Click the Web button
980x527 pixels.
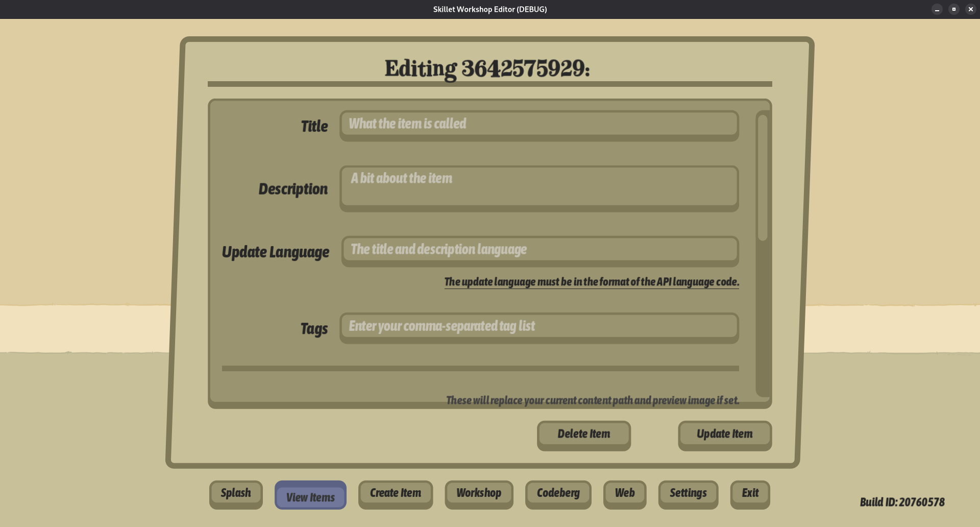(625, 493)
